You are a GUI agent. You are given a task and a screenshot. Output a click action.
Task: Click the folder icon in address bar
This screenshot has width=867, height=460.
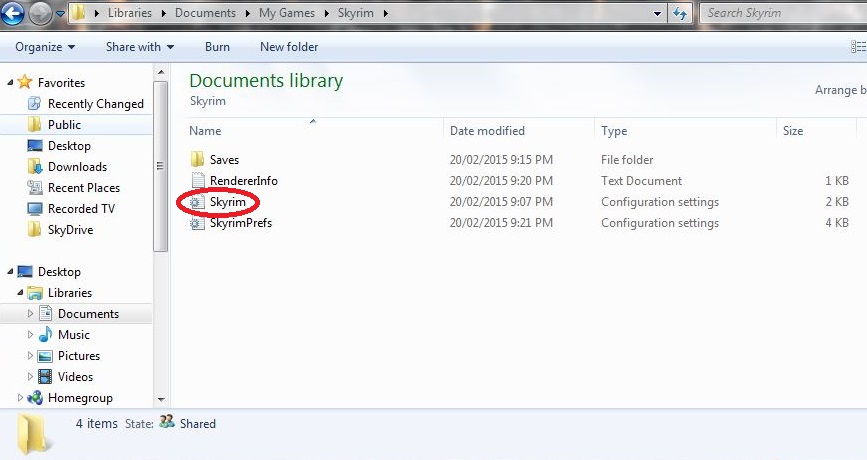tap(79, 12)
